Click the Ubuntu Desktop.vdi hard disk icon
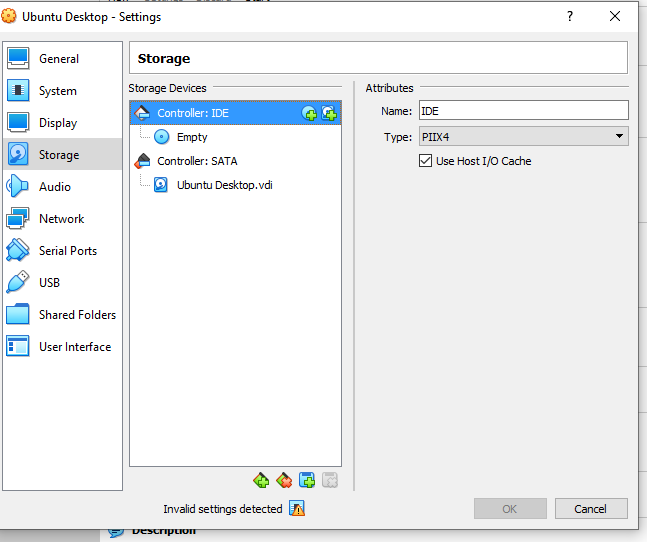This screenshot has height=542, width=647. point(161,185)
